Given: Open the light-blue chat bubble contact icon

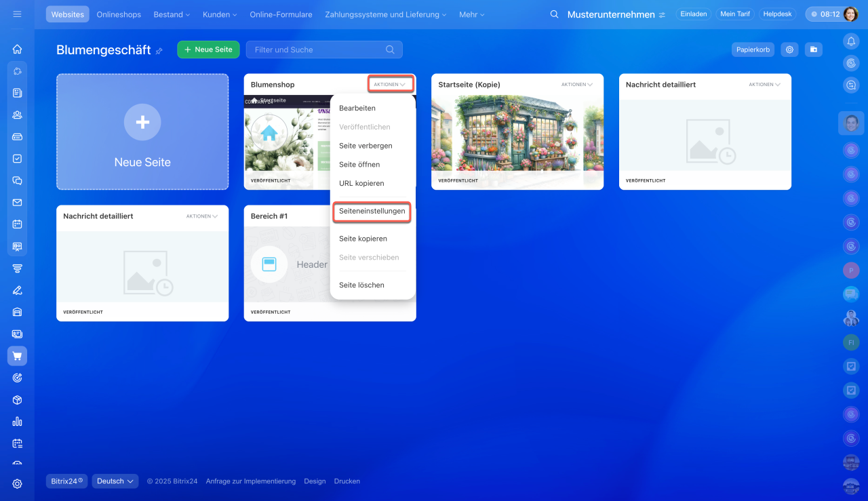Looking at the screenshot, I should point(851,294).
